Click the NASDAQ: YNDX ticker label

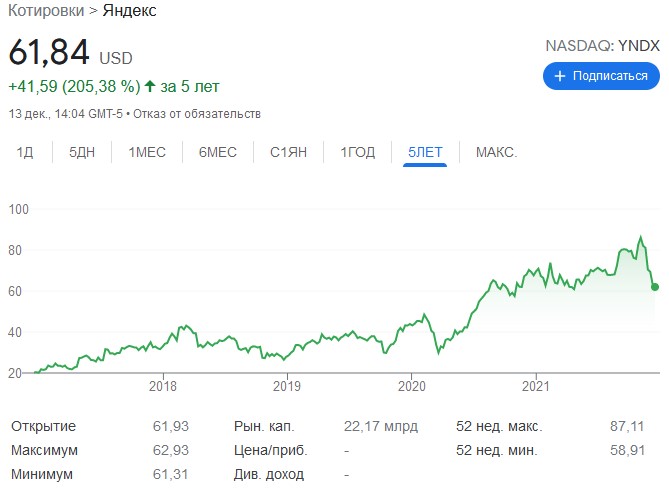pyautogui.click(x=602, y=46)
